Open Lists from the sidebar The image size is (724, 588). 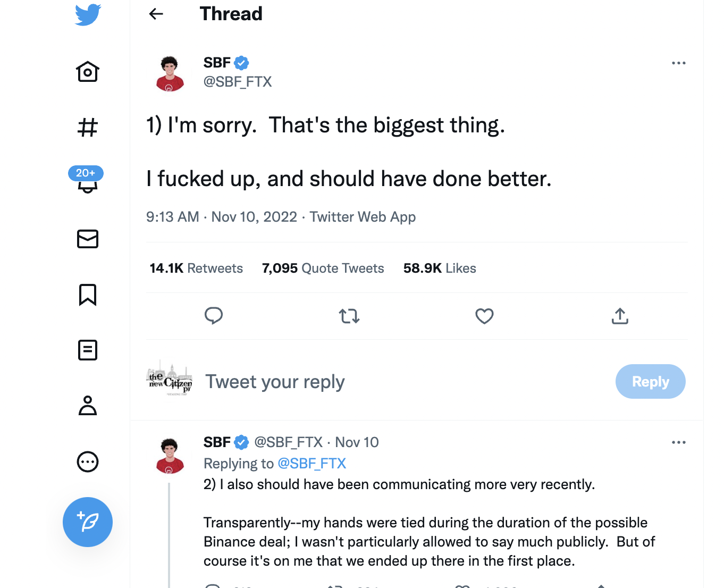88,350
